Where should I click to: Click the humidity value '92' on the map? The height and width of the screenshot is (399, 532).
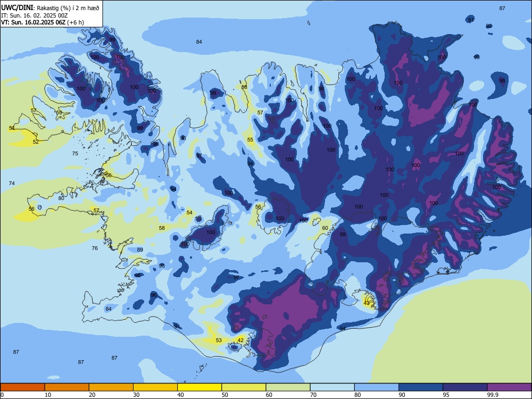[489, 26]
